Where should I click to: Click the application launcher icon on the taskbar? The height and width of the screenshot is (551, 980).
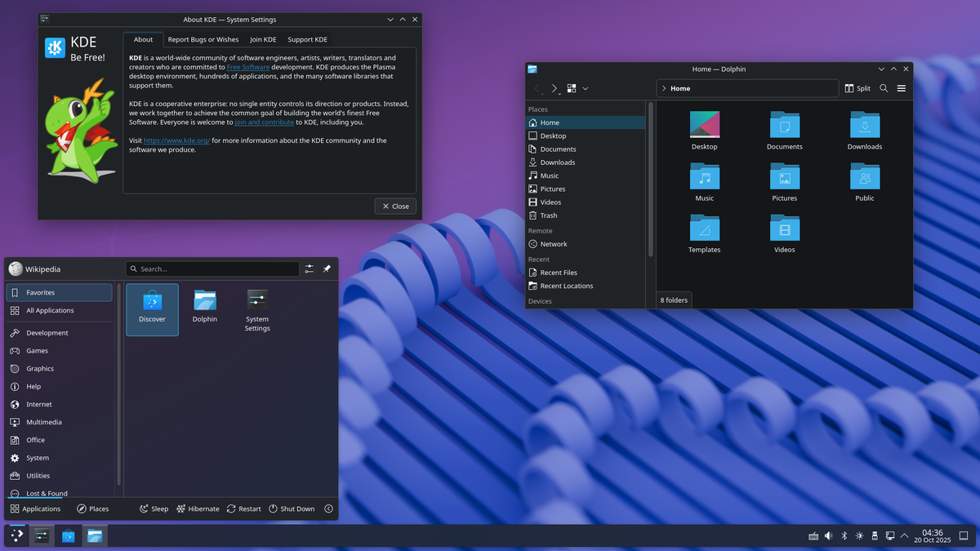pos(16,535)
